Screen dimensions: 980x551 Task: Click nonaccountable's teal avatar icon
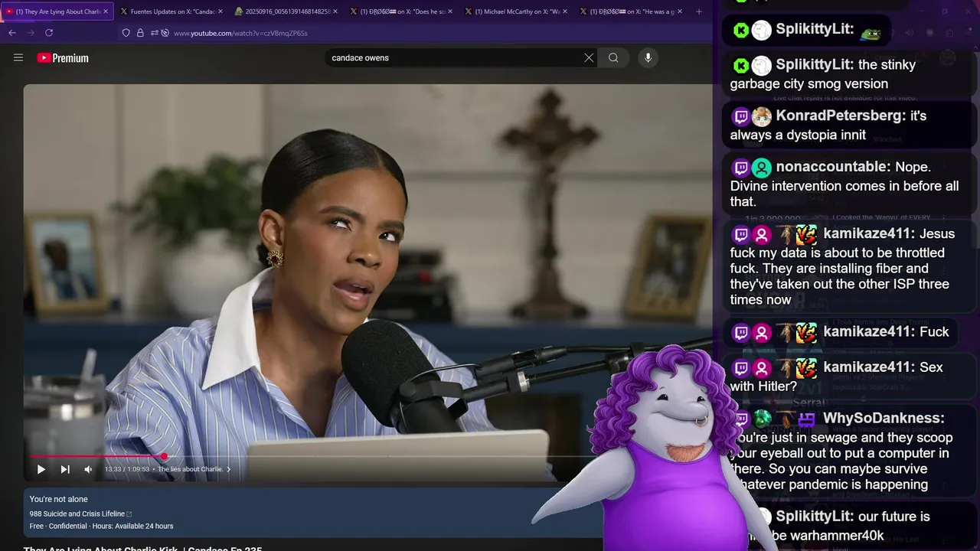click(761, 168)
